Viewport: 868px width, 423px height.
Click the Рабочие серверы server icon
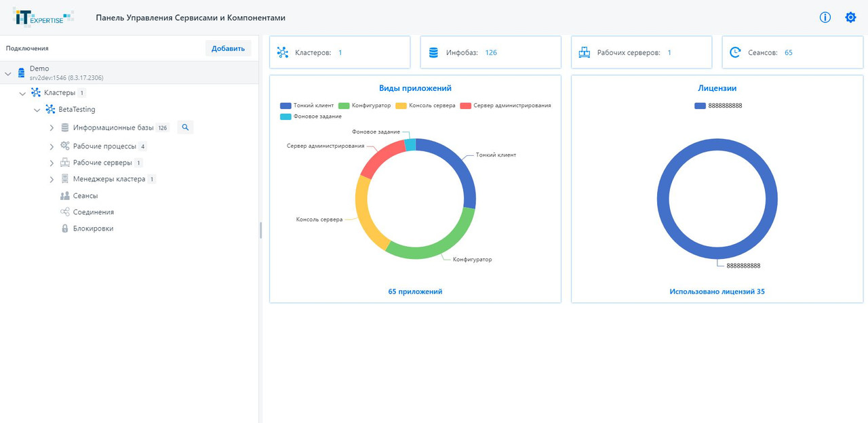click(x=65, y=163)
